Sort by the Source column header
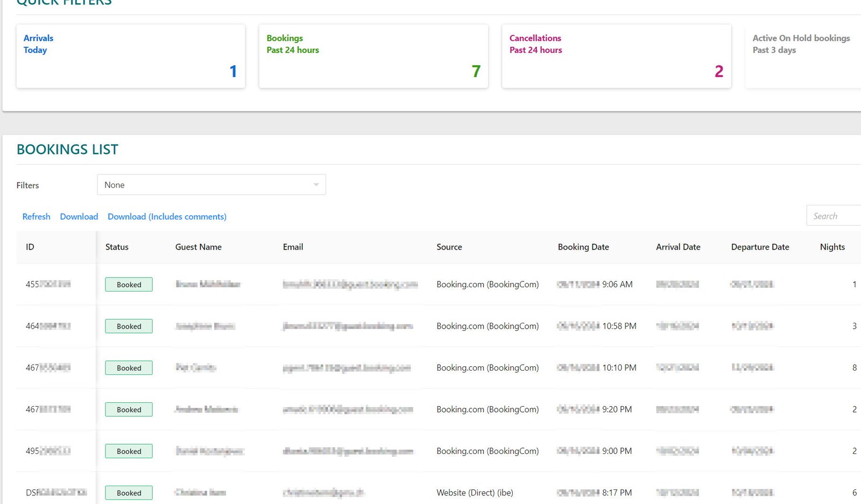Image resolution: width=861 pixels, height=504 pixels. (449, 247)
